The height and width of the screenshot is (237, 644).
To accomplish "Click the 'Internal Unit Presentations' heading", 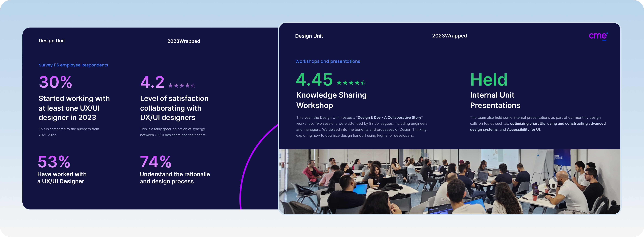I will [495, 100].
